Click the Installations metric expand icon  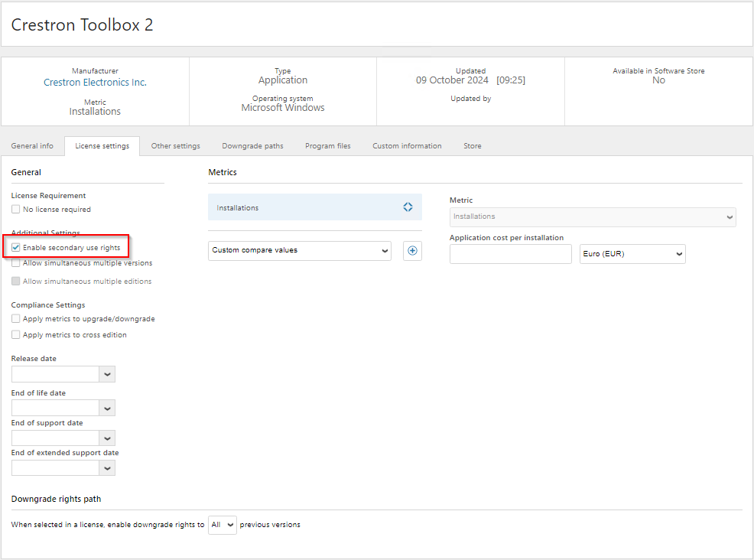408,207
